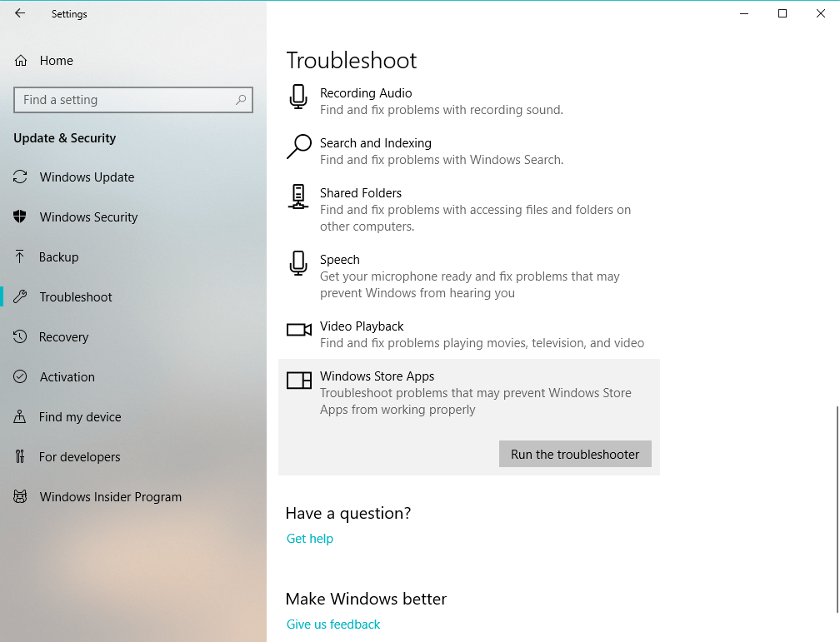The image size is (840, 642).
Task: Open the Home settings page
Action: pyautogui.click(x=133, y=61)
